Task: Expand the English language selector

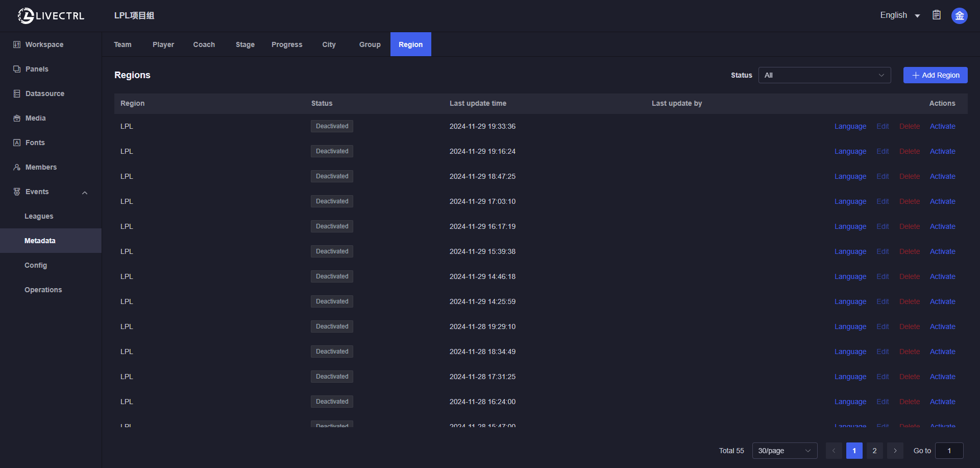Action: click(x=900, y=15)
